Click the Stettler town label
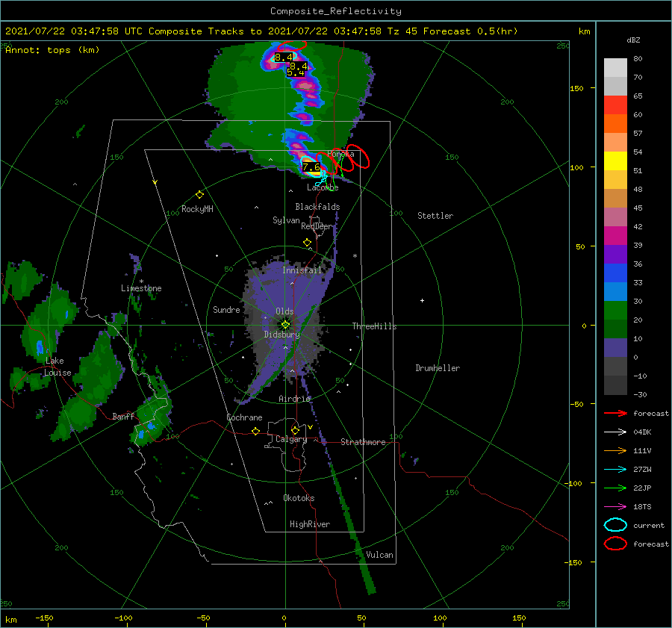The width and height of the screenshot is (672, 628). (435, 216)
